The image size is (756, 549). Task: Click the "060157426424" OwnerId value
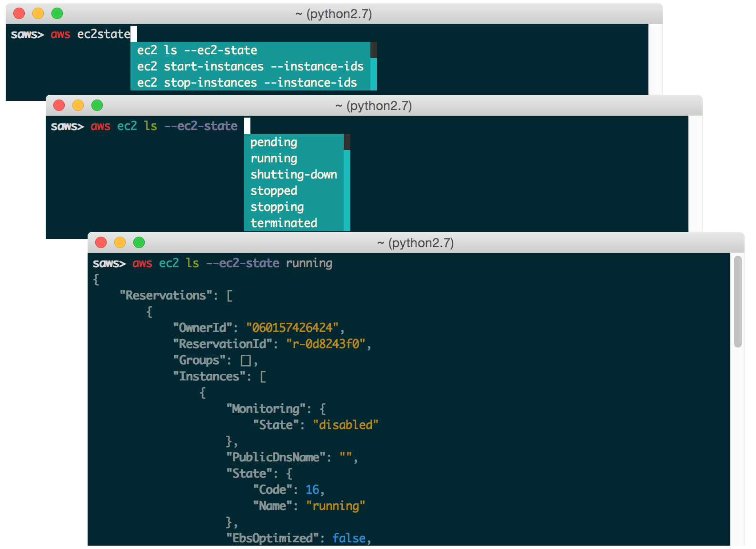coord(292,328)
